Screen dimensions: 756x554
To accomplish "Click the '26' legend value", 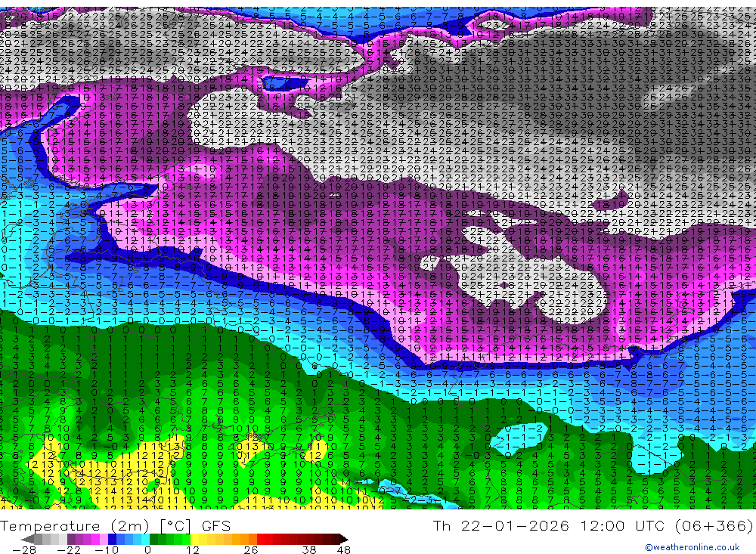I will 251,549.
